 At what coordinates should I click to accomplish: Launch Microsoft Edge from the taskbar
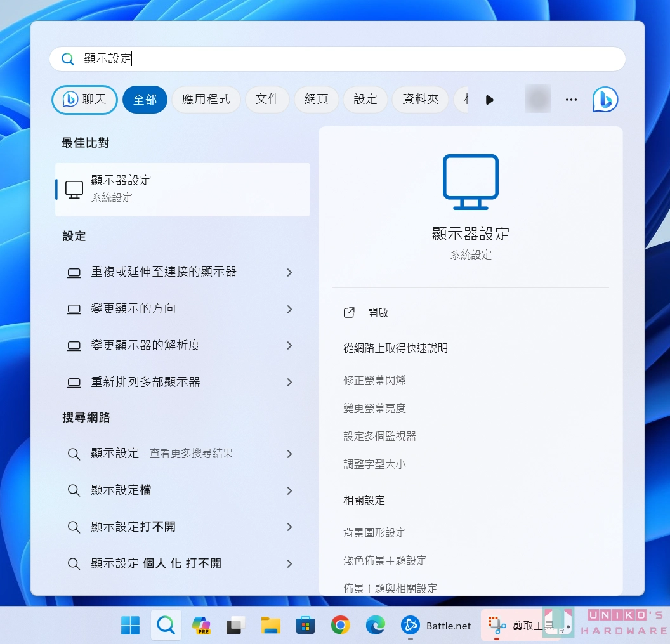point(376,625)
